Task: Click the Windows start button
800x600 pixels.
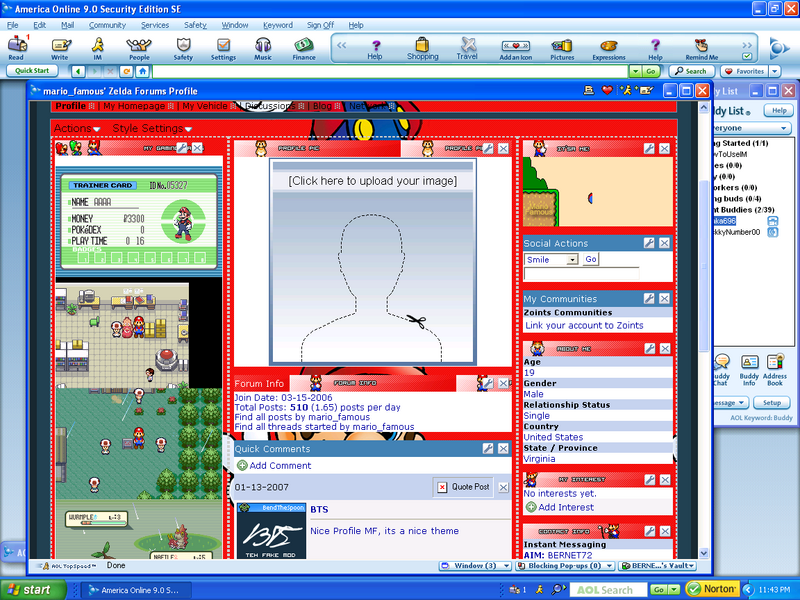Action: (x=32, y=590)
